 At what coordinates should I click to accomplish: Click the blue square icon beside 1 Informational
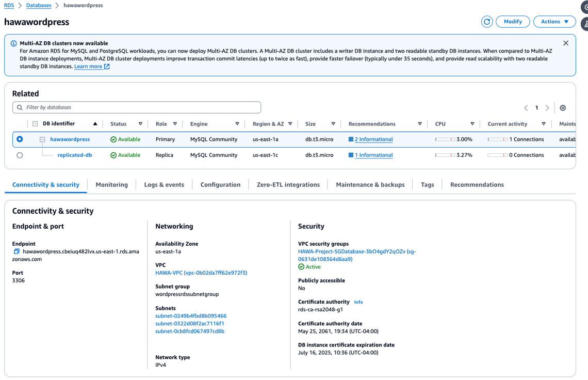(351, 155)
